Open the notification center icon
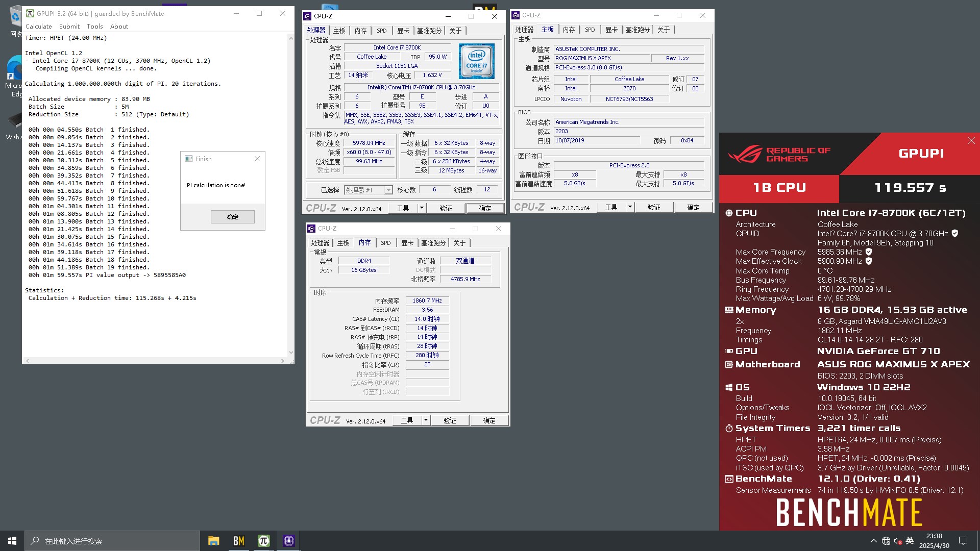980x551 pixels. [x=963, y=541]
